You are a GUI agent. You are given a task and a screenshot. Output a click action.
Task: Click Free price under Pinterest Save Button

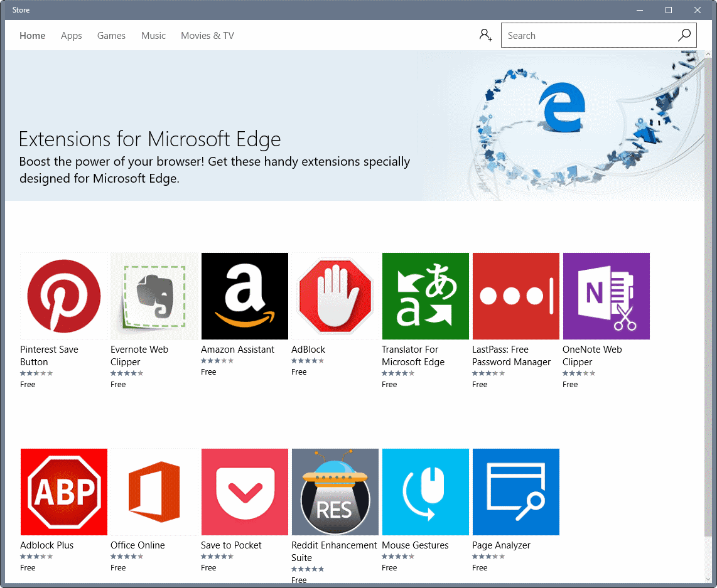(x=28, y=384)
